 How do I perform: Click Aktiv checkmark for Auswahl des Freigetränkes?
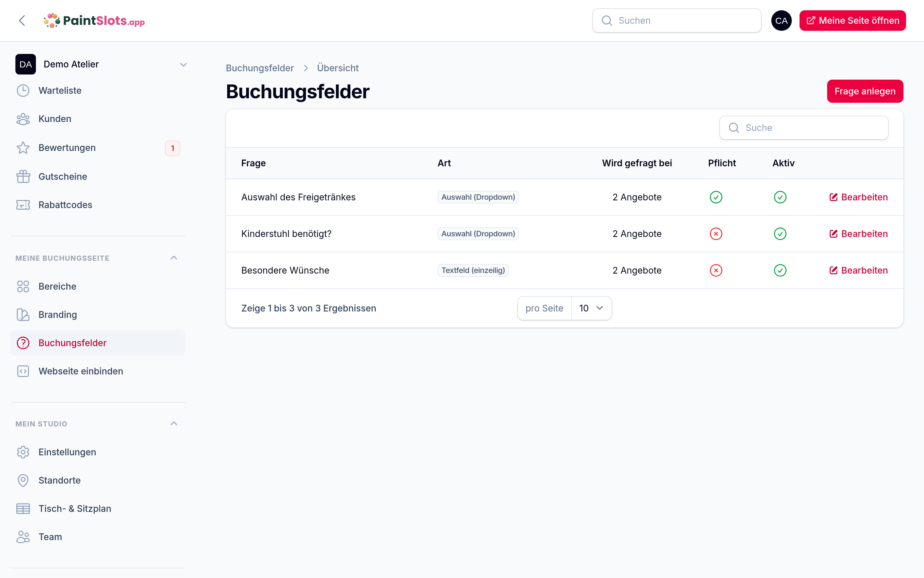tap(780, 197)
